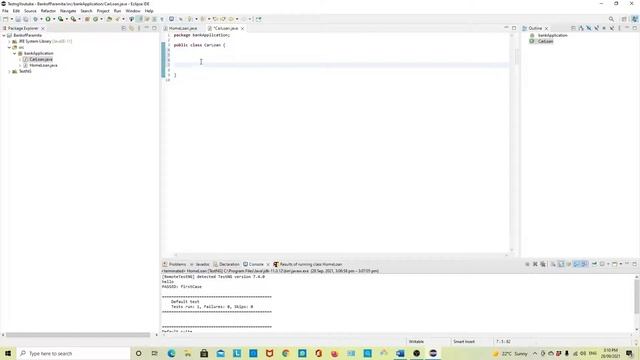Switch to the HomeLoan.java editor tab
Image resolution: width=640 pixels, height=360 pixels.
point(182,29)
